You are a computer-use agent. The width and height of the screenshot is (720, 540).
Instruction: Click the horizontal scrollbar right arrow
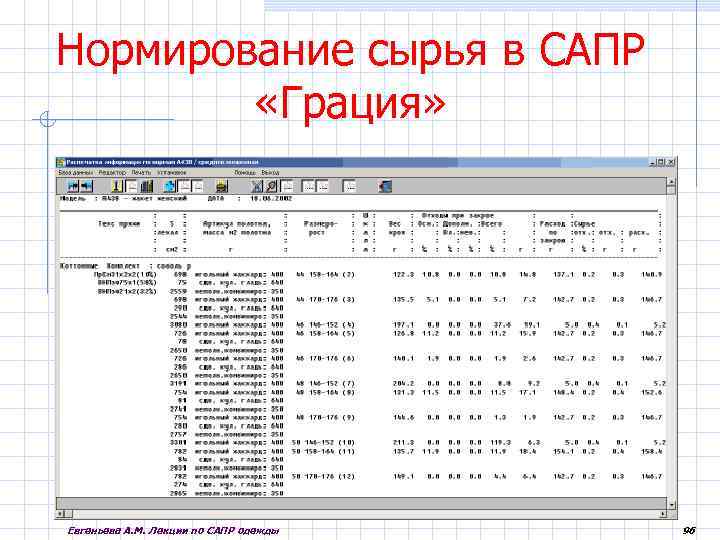pyautogui.click(x=663, y=514)
